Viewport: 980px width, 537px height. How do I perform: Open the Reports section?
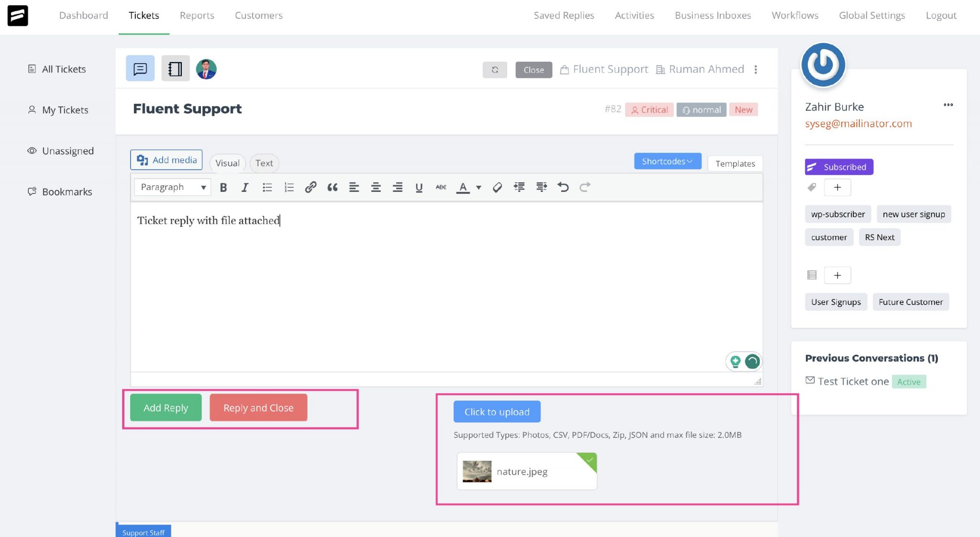(x=197, y=15)
